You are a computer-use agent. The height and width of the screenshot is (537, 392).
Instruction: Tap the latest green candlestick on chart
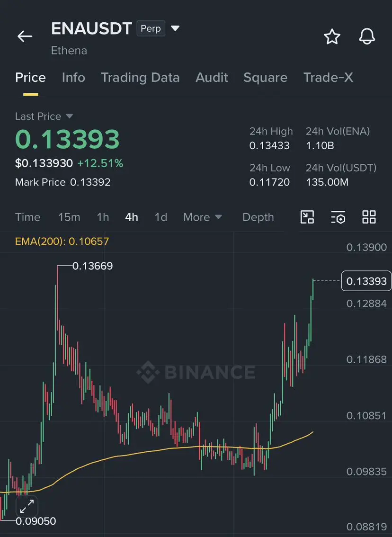coord(313,289)
